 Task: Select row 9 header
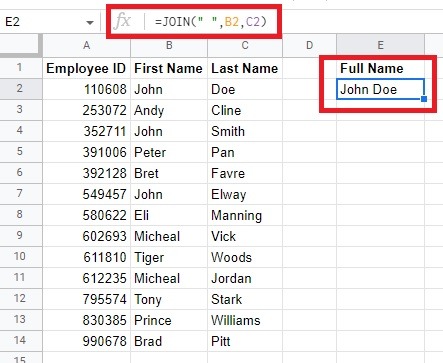tap(21, 236)
